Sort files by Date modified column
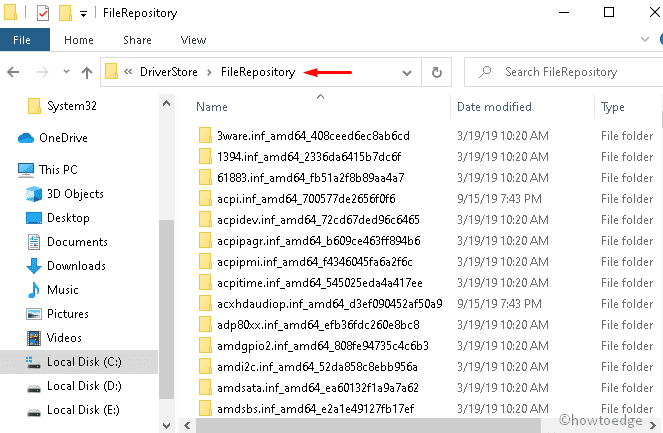This screenshot has height=433, width=663. pos(494,107)
